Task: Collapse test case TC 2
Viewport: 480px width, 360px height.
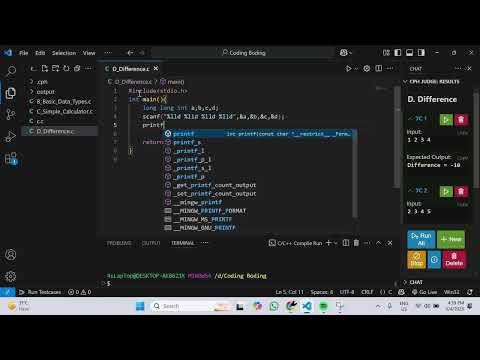Action: pyautogui.click(x=410, y=190)
